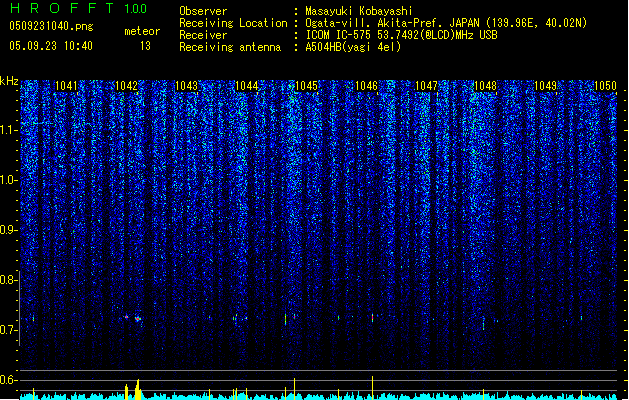Viewport: 629px width, 400px height.
Task: Click the date stamp 05.09.23 10:40
Action: [x=51, y=46]
